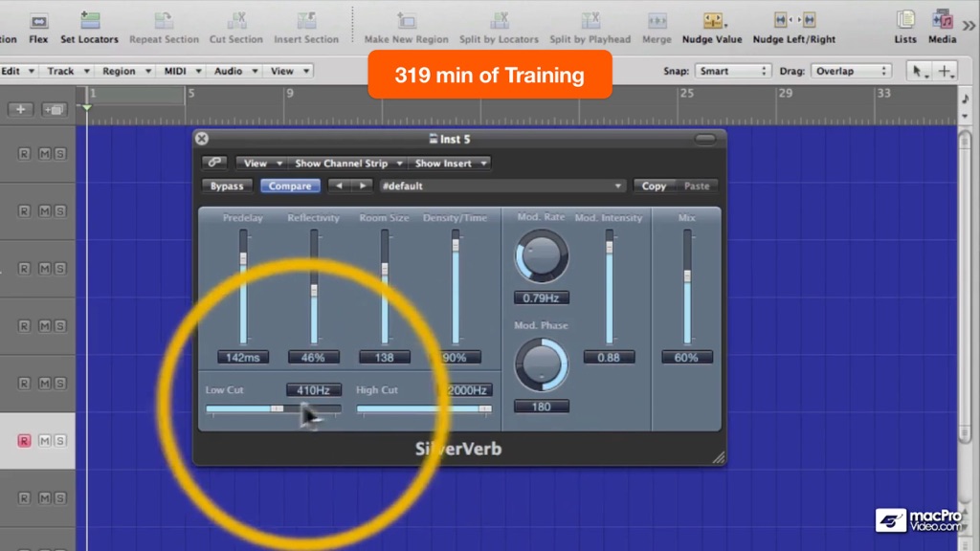Screen dimensions: 980x551
Task: Mute the second track
Action: (x=44, y=211)
